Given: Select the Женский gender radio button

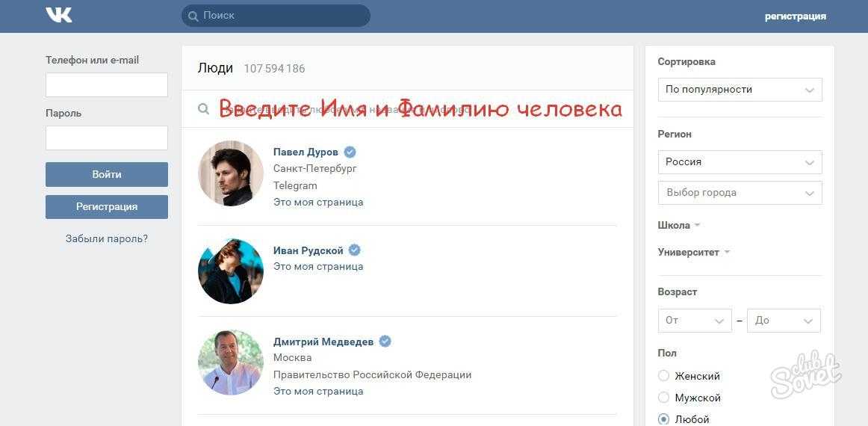Looking at the screenshot, I should (x=664, y=376).
